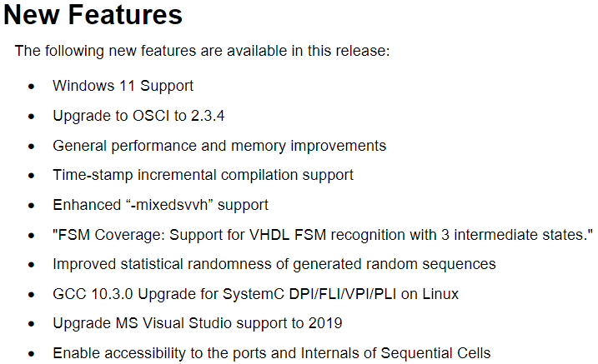Click Improved statistical randomness item
Viewport: 598px width, 364px height.
tap(274, 264)
